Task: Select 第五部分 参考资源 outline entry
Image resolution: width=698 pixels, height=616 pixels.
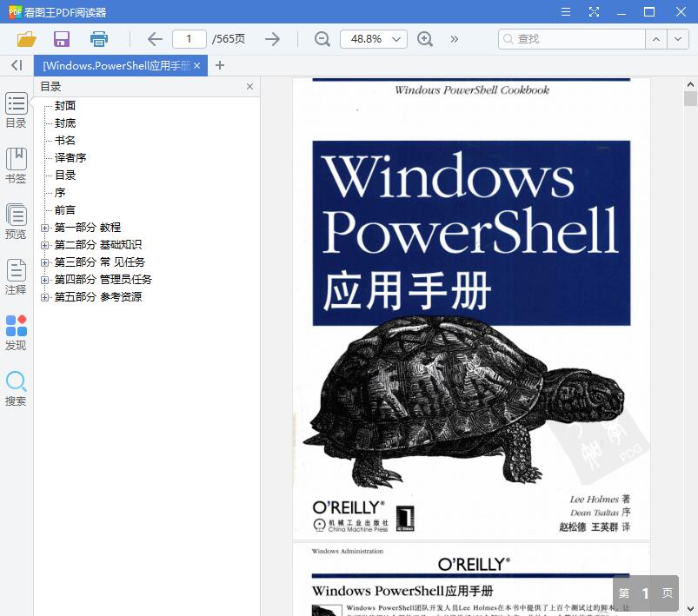Action: (98, 297)
